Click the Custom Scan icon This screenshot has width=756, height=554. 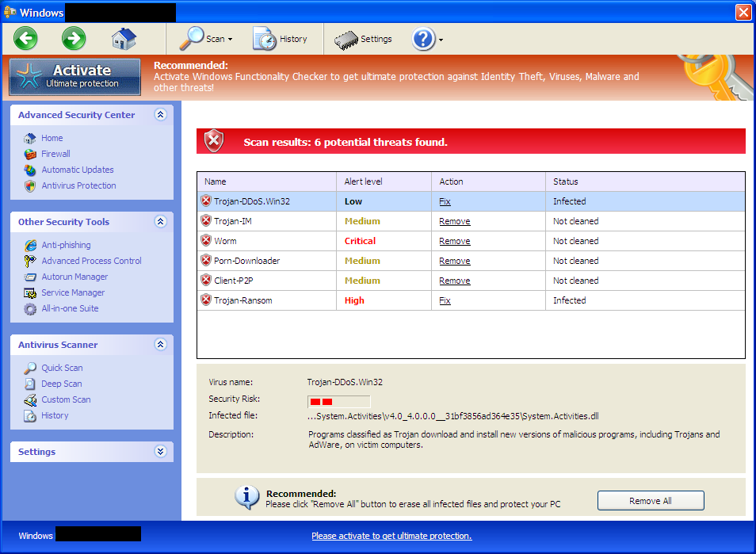pyautogui.click(x=30, y=399)
